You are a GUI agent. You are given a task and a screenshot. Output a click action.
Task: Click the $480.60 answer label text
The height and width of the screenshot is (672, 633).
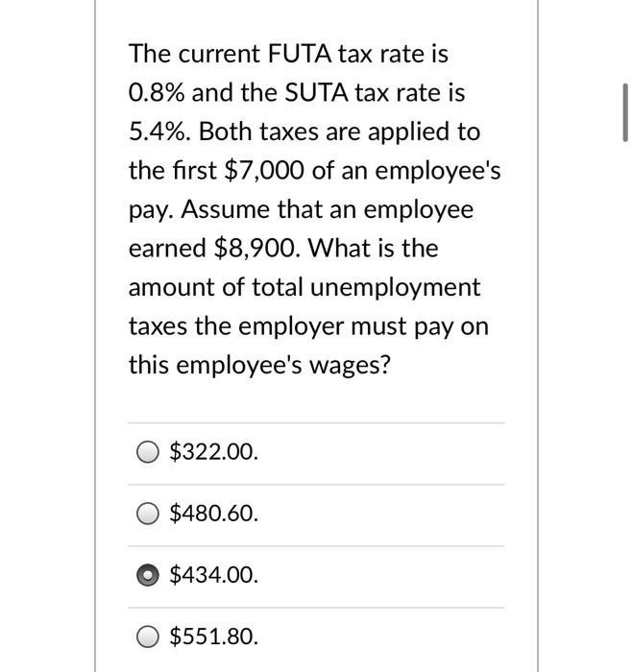pos(214,514)
